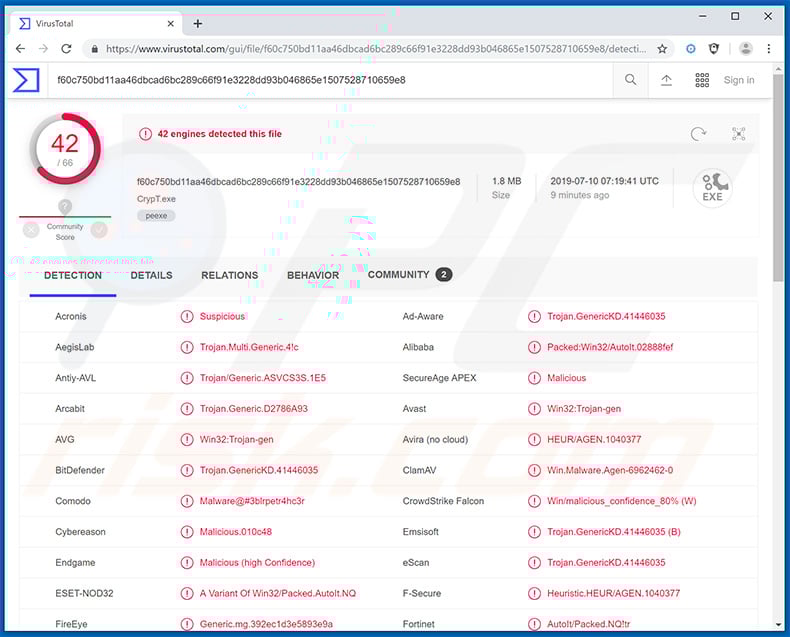The width and height of the screenshot is (790, 637).
Task: Switch to the COMMUNITY tab
Action: pyautogui.click(x=410, y=275)
